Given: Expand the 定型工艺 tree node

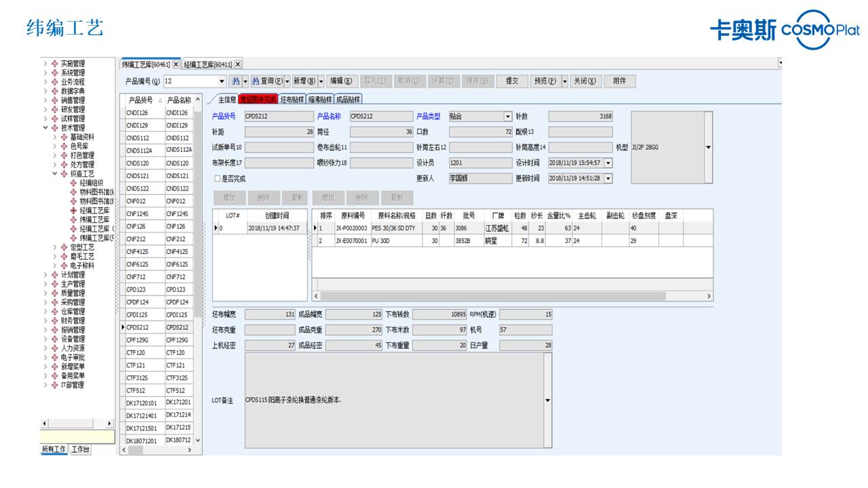Looking at the screenshot, I should tap(55, 247).
